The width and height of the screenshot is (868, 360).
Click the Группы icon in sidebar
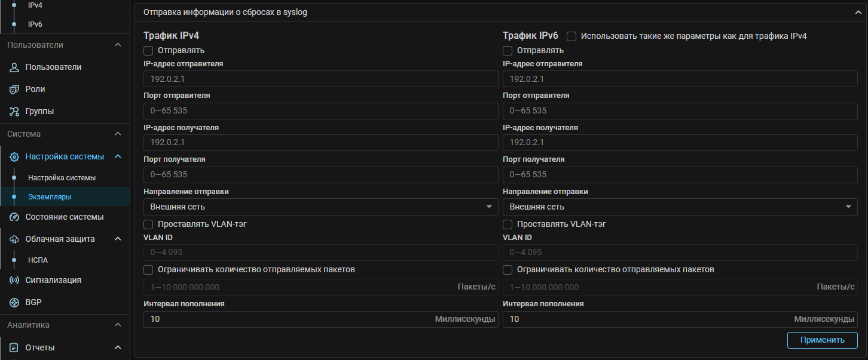coord(15,112)
